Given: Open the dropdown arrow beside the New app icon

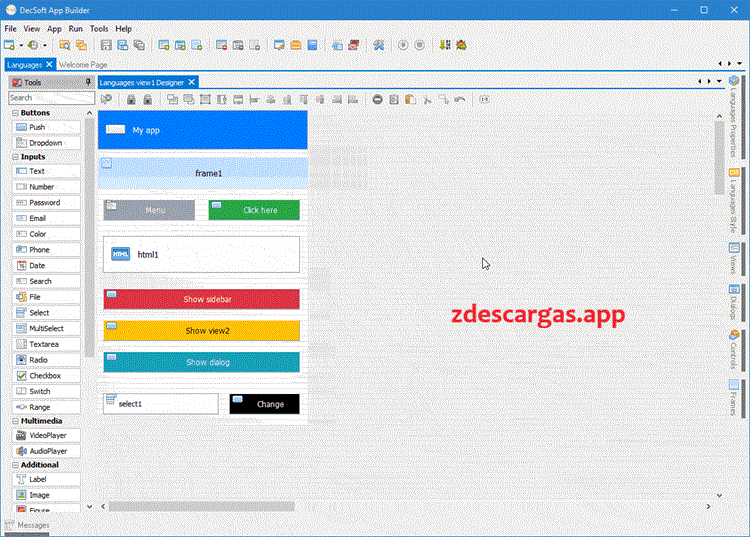Looking at the screenshot, I should (21, 45).
